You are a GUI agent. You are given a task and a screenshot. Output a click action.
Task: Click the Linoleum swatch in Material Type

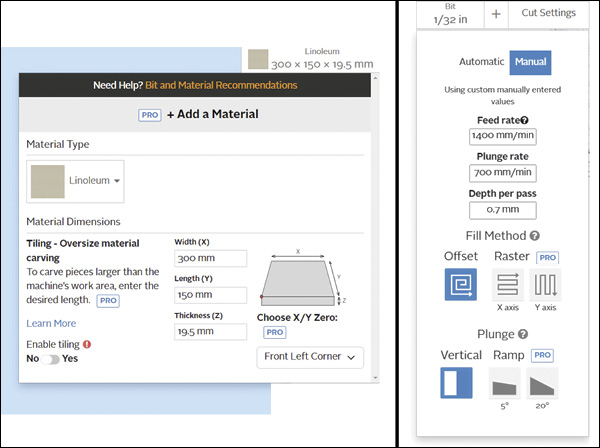(x=47, y=181)
